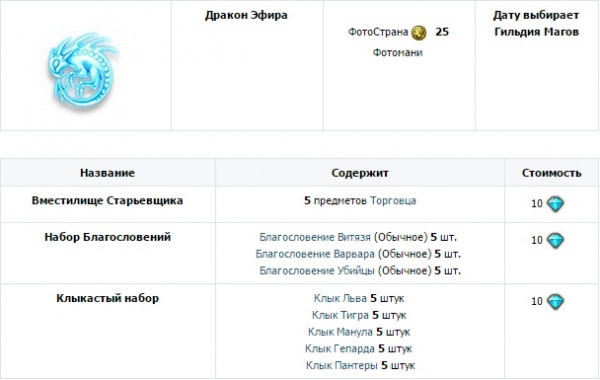Viewport: 600px width, 380px height.
Task: Click diamond icon in Набор Благословений row
Action: [555, 240]
